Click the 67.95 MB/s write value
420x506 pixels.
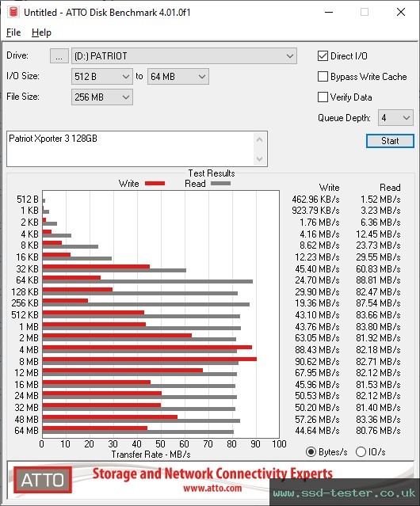coord(317,373)
